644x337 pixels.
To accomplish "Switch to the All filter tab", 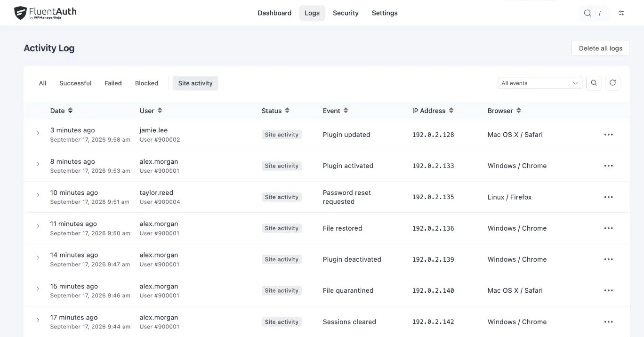I will coord(42,83).
